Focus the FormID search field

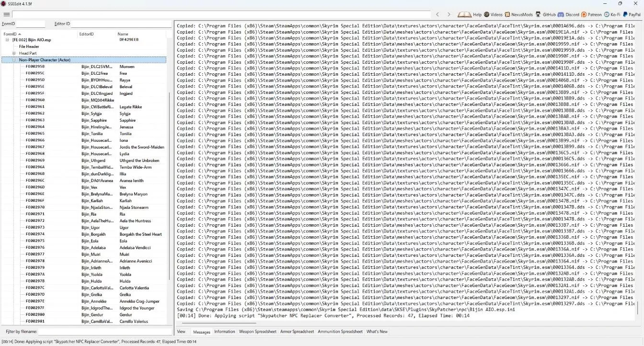click(30, 23)
